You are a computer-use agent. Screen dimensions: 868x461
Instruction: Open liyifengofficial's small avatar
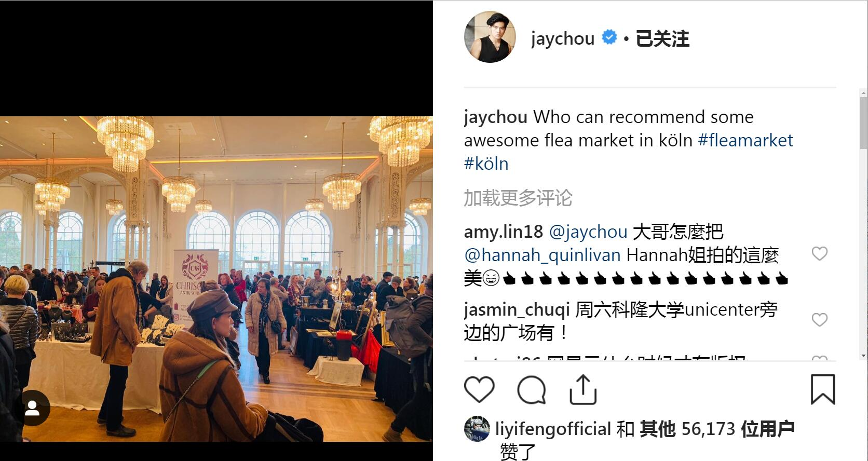coord(477,429)
